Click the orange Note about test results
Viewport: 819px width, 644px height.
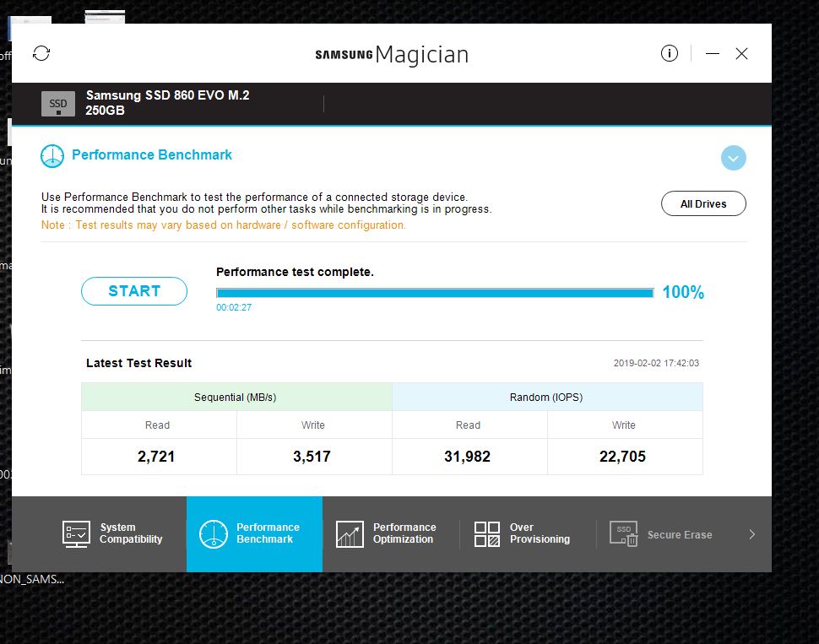coord(224,225)
